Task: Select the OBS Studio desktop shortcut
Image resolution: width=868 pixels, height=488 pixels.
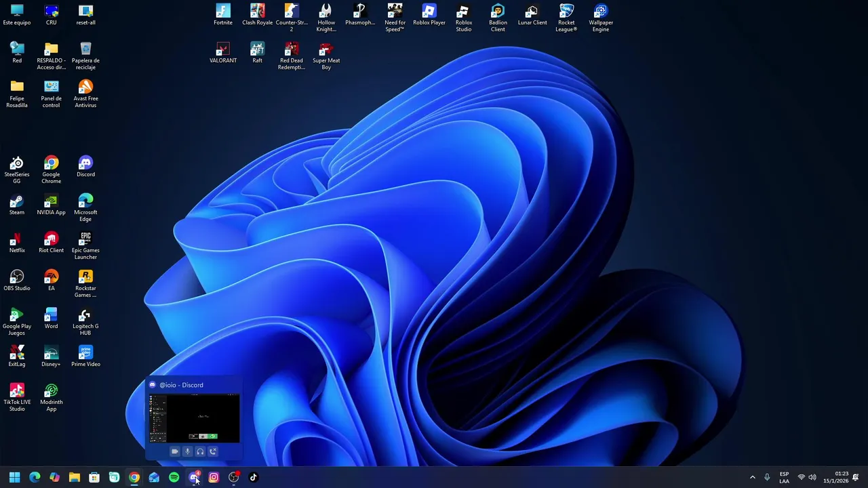Action: coord(17,281)
